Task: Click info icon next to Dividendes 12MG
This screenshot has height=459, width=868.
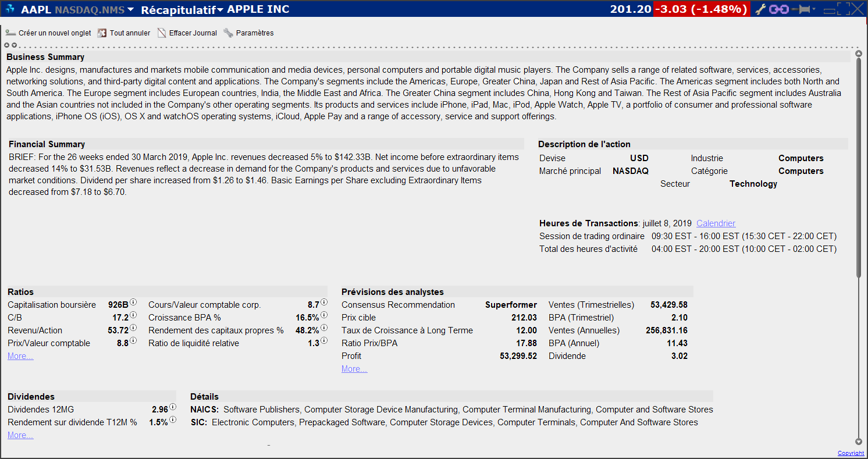Action: tap(173, 407)
